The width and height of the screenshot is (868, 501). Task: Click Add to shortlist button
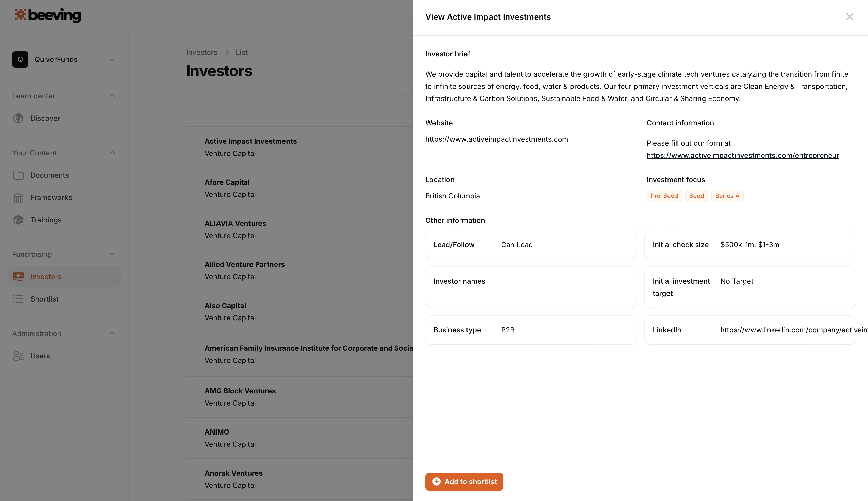pyautogui.click(x=464, y=481)
